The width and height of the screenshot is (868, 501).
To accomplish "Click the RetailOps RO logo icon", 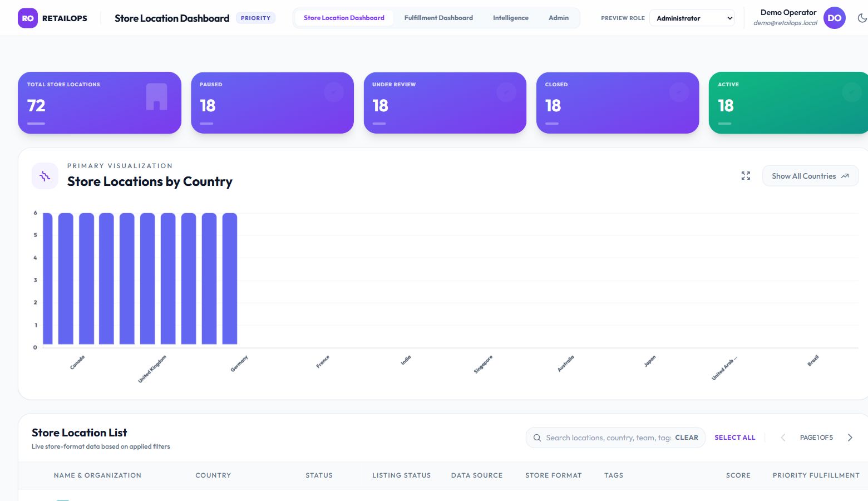I will tap(28, 18).
